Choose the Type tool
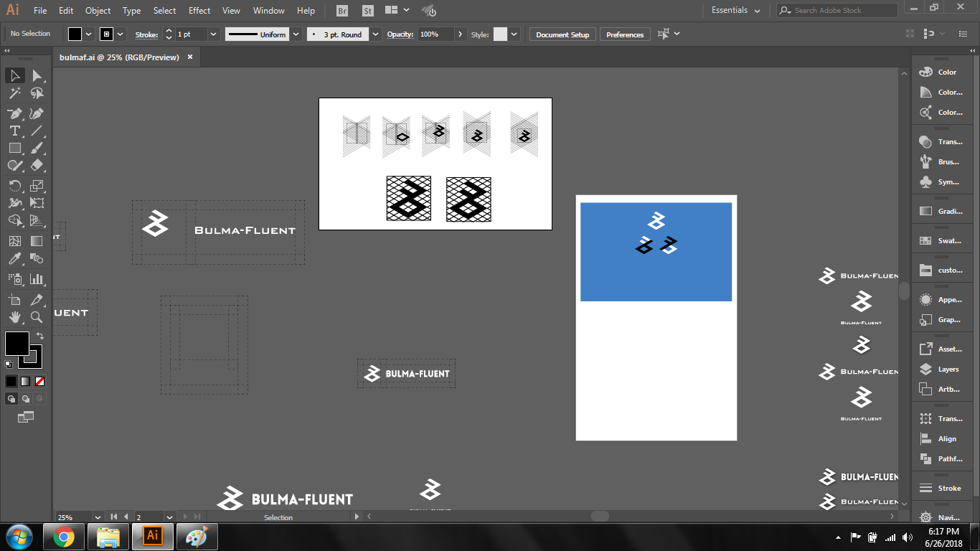 (x=14, y=131)
